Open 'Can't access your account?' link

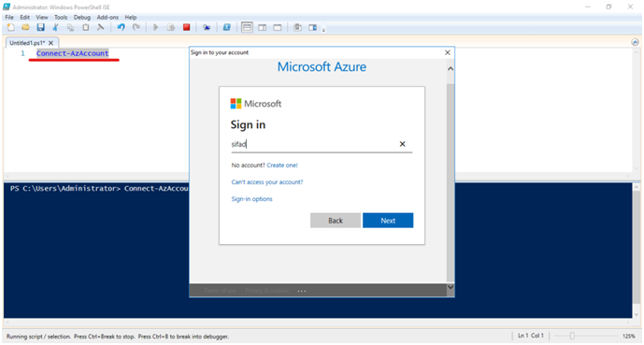[x=267, y=182]
